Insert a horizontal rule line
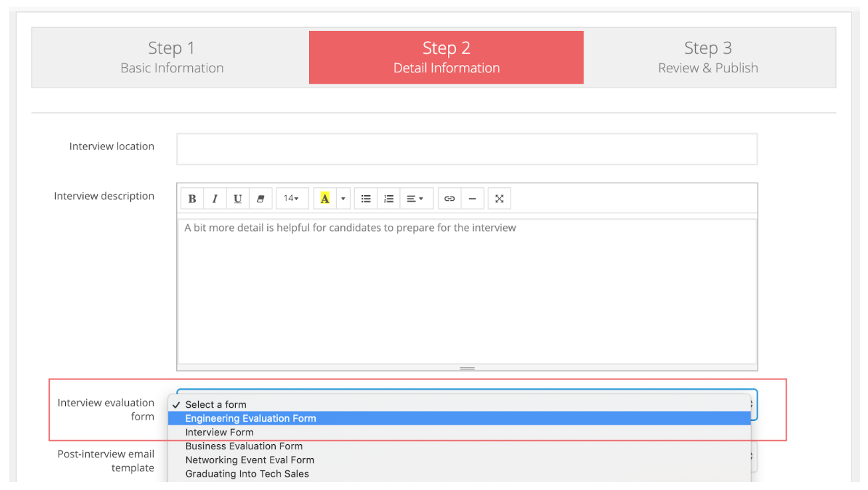The width and height of the screenshot is (868, 490). tap(472, 199)
